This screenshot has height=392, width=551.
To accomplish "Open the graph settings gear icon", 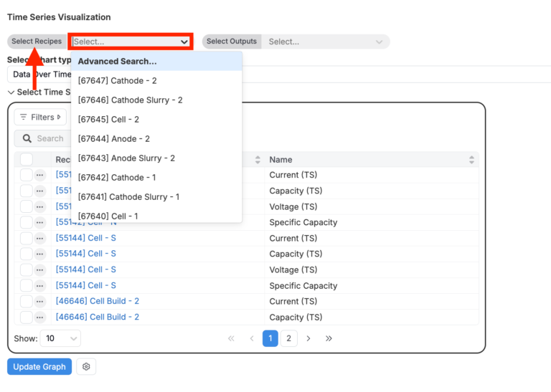I will (86, 367).
